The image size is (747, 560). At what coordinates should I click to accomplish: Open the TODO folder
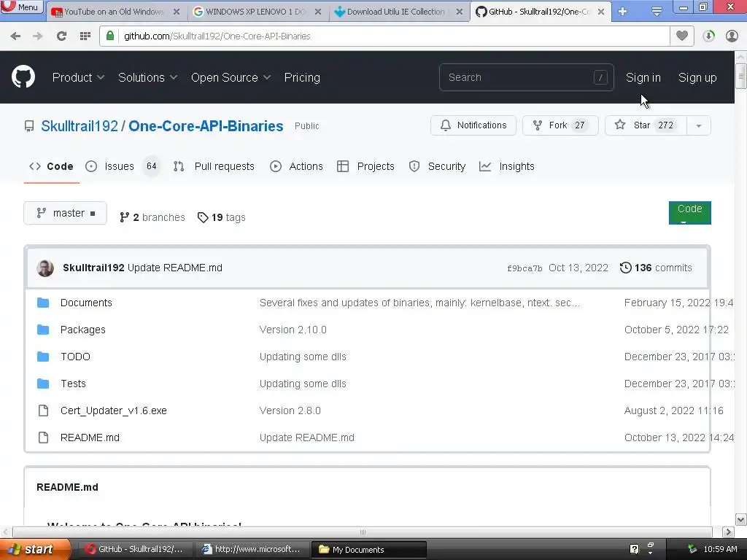[75, 357]
